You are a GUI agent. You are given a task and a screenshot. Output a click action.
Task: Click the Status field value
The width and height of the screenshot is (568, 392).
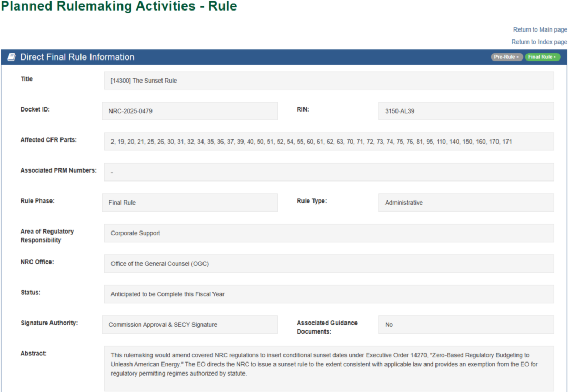[x=328, y=294]
